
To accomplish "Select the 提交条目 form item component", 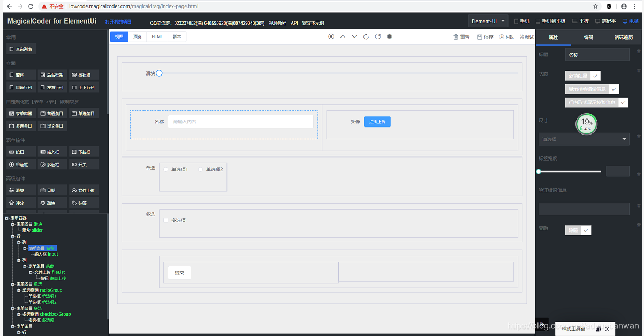I will pos(52,126).
